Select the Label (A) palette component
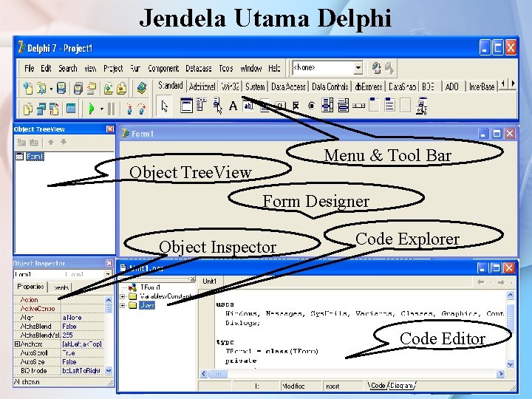532x399 pixels. (233, 106)
